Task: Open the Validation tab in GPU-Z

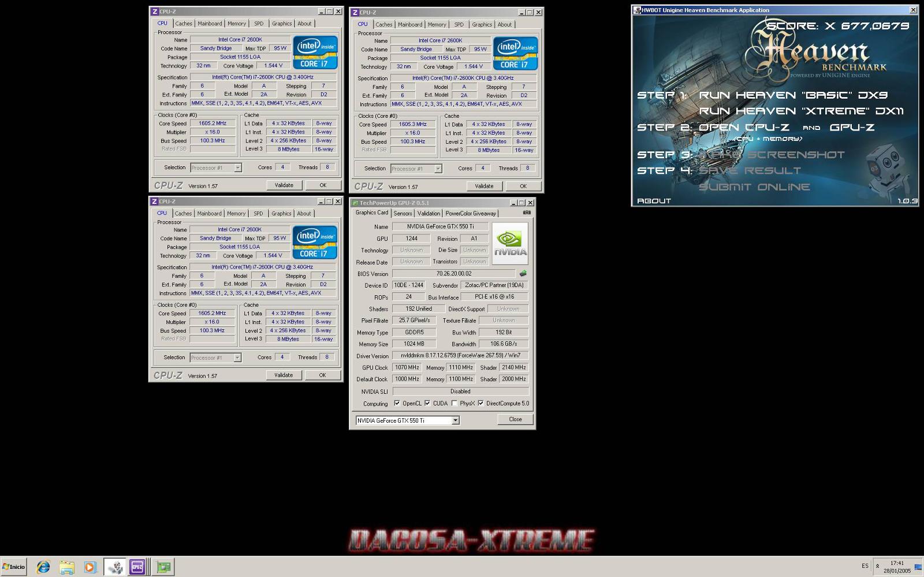Action: point(429,213)
